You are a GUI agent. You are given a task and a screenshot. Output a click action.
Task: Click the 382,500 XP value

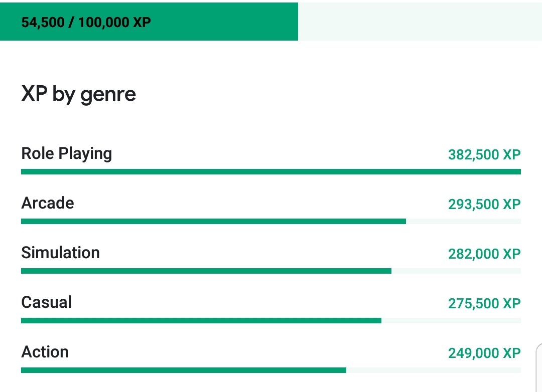click(484, 154)
